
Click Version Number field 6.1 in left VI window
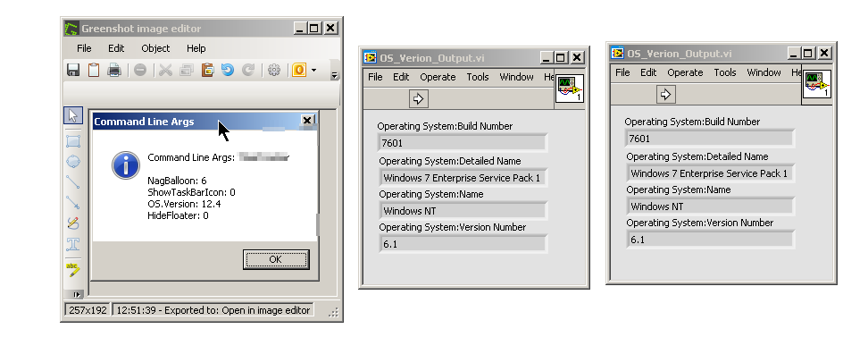click(463, 244)
